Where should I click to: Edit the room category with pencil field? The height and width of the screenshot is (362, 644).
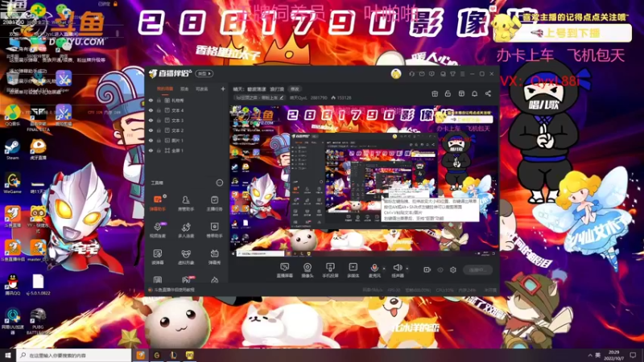click(x=259, y=98)
